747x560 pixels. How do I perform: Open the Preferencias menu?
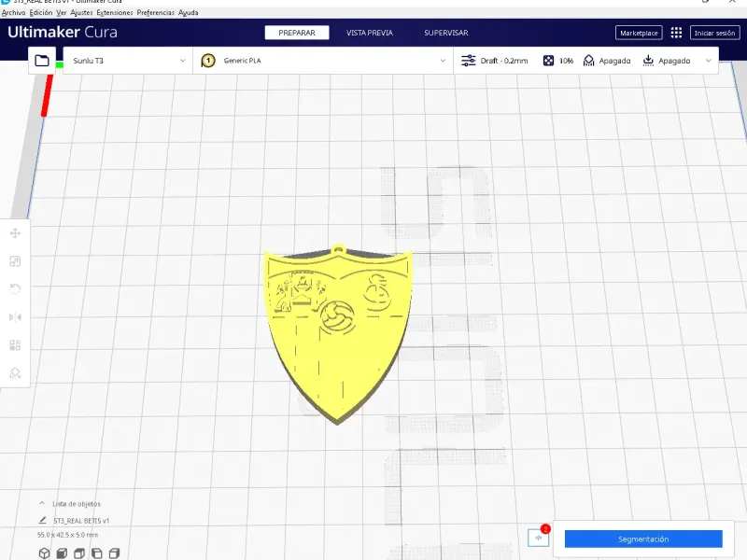pyautogui.click(x=156, y=13)
